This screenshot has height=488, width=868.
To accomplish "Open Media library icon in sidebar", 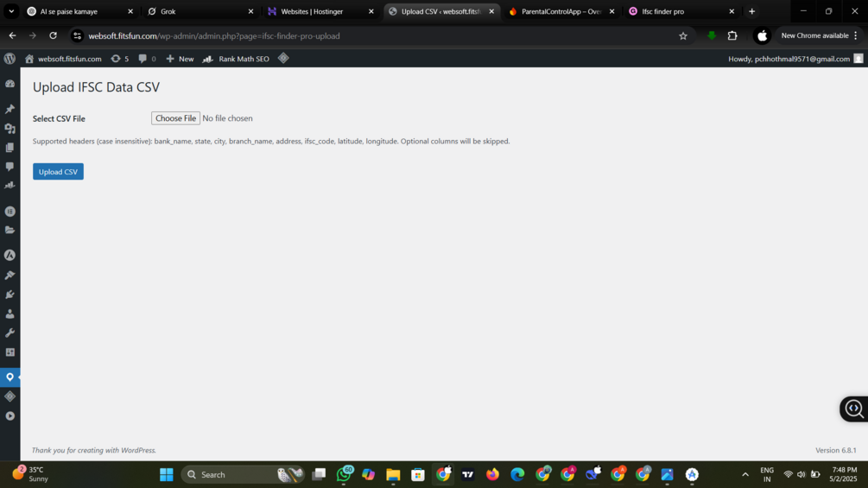I will click(x=10, y=129).
